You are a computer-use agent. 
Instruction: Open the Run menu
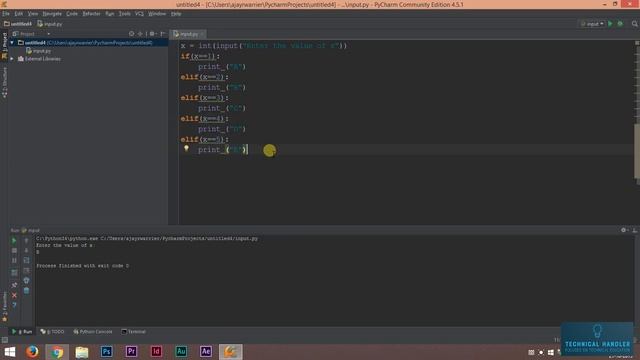110,13
